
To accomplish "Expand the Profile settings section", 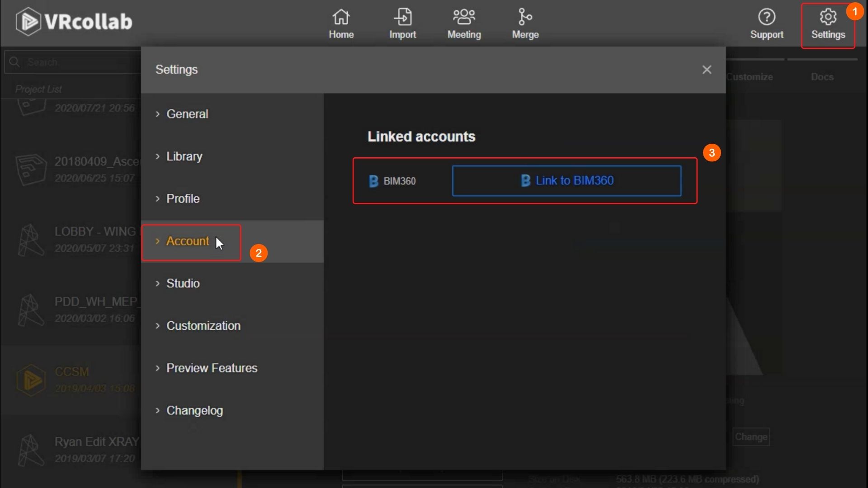I will tap(183, 199).
